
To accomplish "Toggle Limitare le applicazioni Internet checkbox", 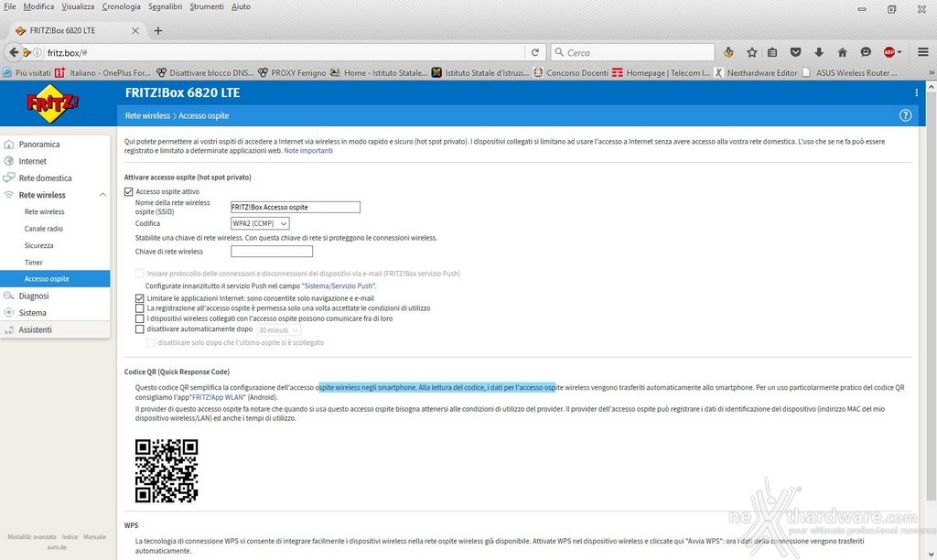I will click(140, 298).
